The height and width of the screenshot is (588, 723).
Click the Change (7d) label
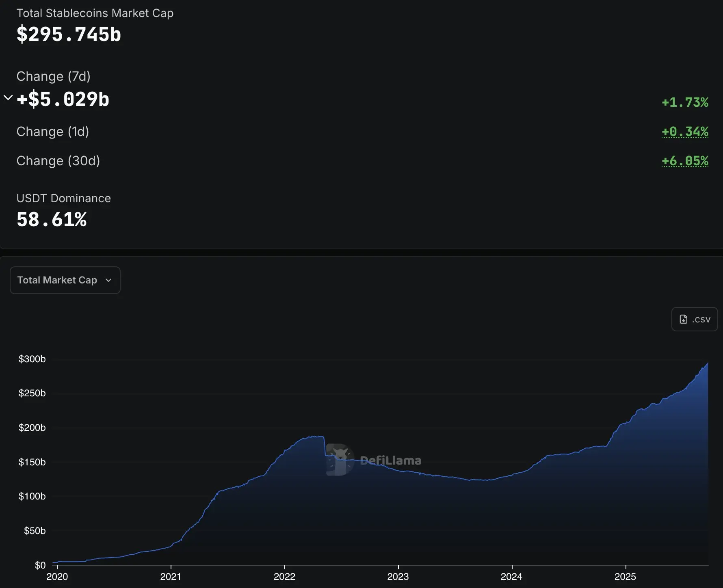(x=53, y=76)
